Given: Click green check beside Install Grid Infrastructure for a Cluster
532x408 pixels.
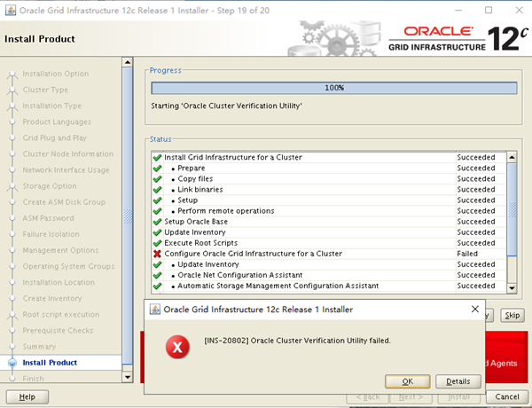Looking at the screenshot, I should [x=157, y=157].
